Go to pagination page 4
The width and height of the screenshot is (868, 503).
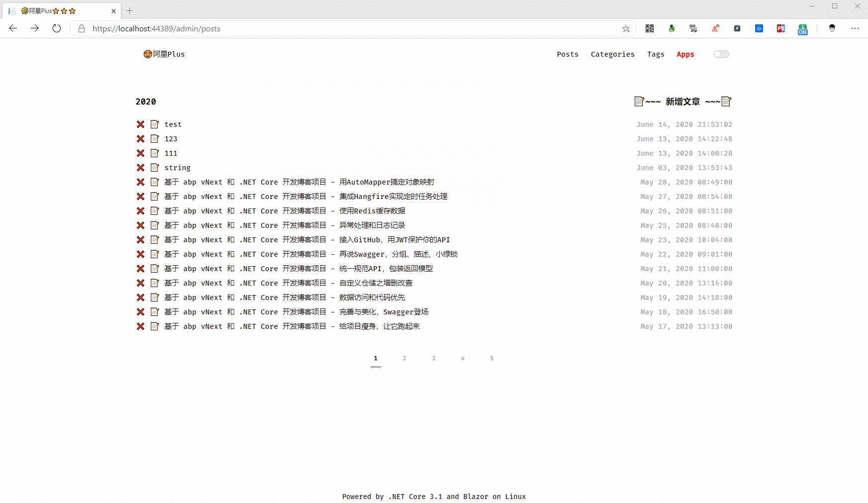(x=463, y=358)
